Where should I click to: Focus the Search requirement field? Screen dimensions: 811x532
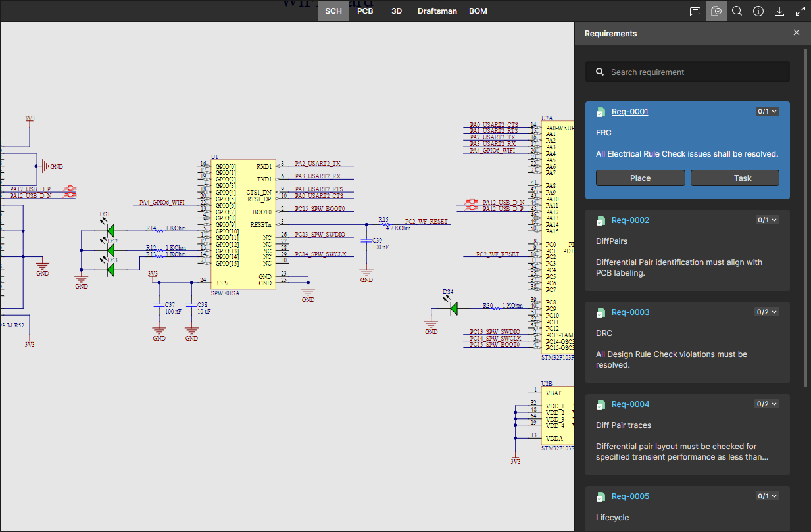tap(687, 72)
